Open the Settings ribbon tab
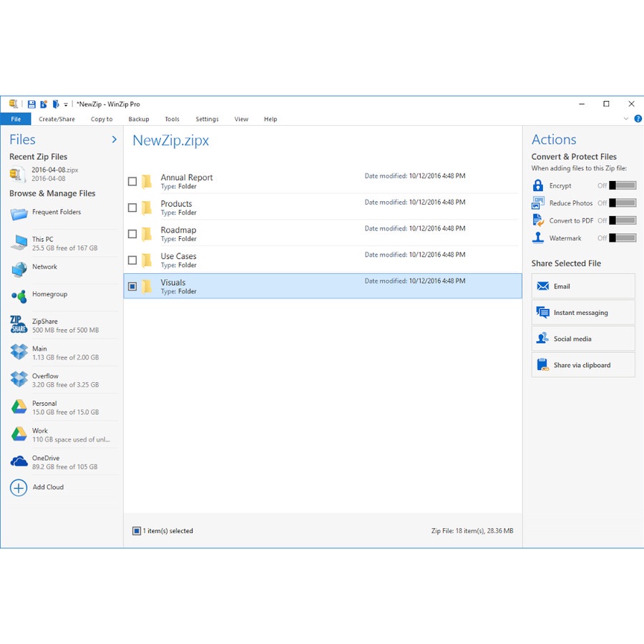The width and height of the screenshot is (644, 644). pos(207,119)
